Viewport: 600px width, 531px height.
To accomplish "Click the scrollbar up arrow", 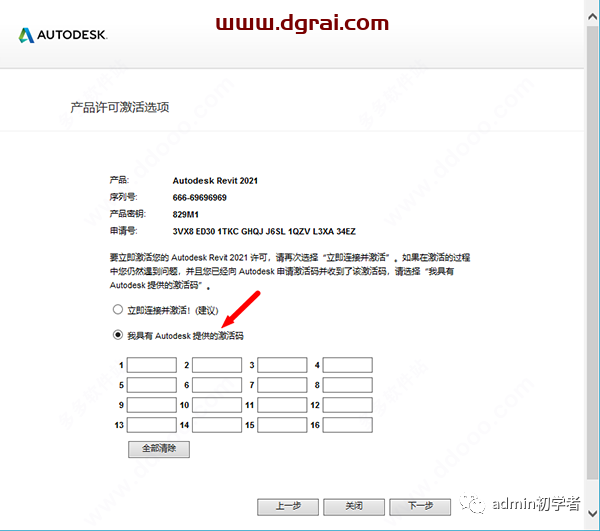I will click(x=592, y=16).
